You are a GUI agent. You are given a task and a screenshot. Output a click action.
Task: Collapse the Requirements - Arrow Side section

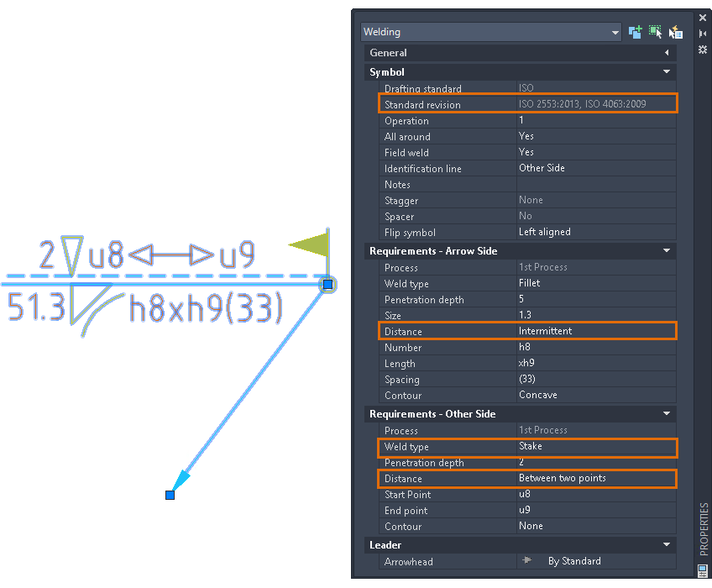tap(667, 250)
